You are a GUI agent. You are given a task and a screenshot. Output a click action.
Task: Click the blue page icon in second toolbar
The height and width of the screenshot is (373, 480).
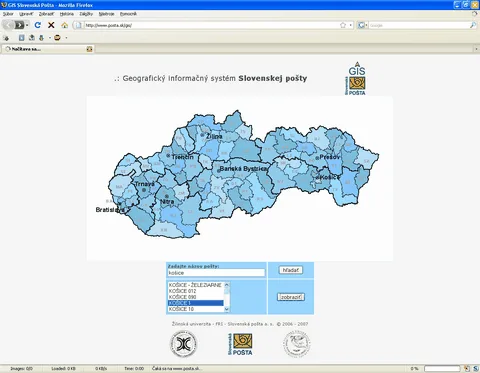click(22, 38)
